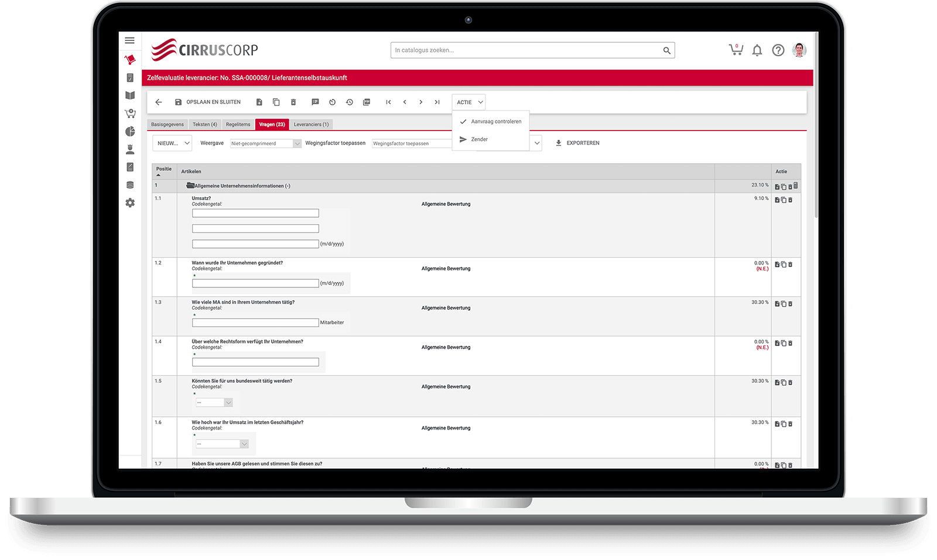Click the Cirruscorp logo

pyautogui.click(x=204, y=50)
